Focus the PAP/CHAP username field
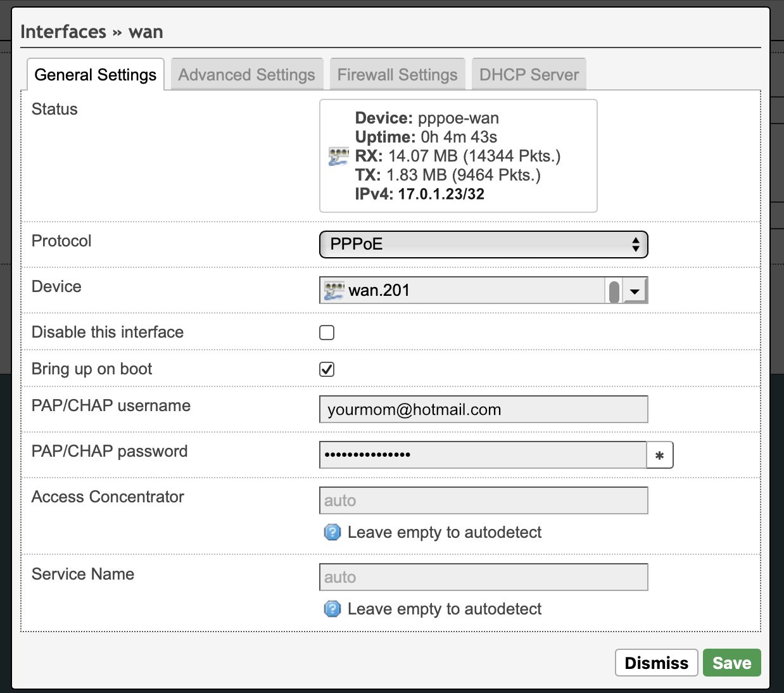The image size is (784, 693). (484, 409)
